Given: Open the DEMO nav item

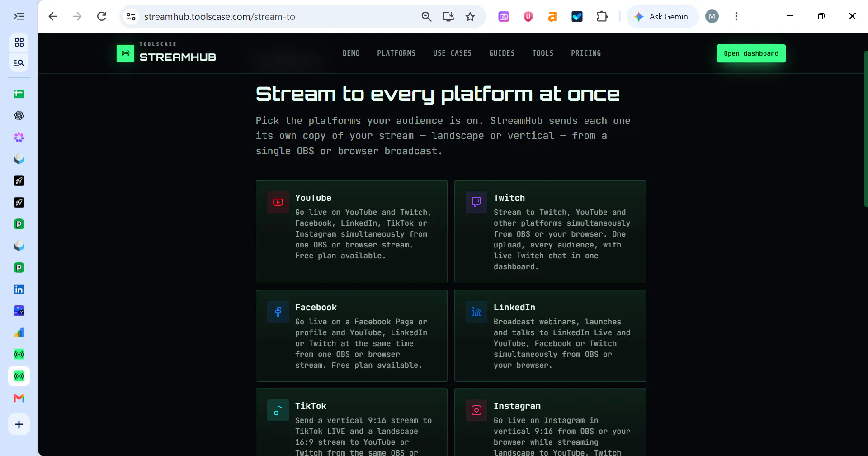Looking at the screenshot, I should coord(351,53).
